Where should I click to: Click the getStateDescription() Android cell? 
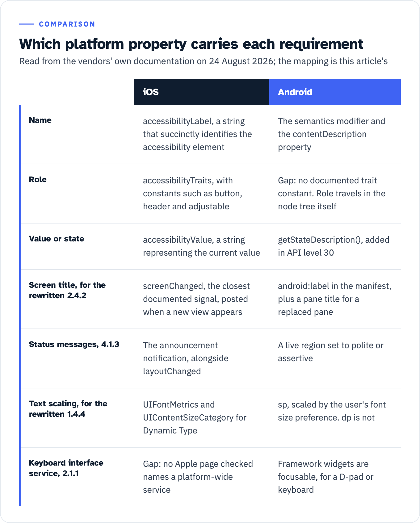(334, 246)
